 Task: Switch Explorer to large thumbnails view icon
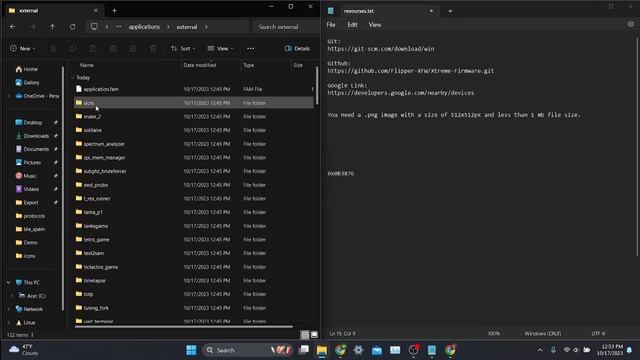[x=314, y=335]
